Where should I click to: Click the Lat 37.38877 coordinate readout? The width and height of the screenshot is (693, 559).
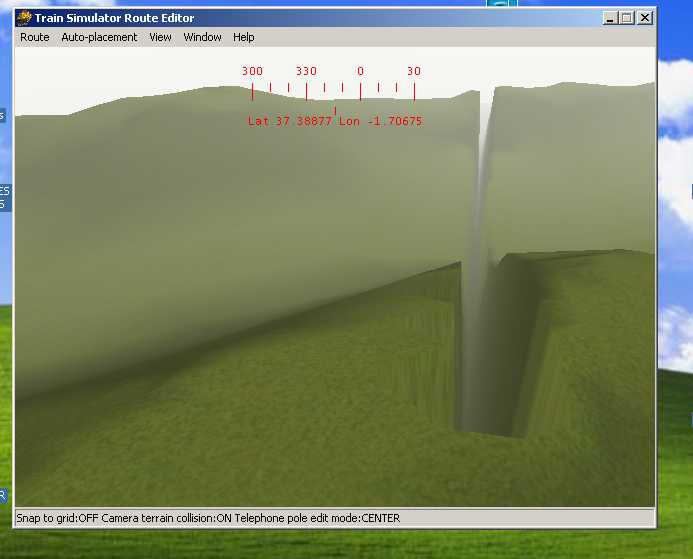[x=291, y=121]
